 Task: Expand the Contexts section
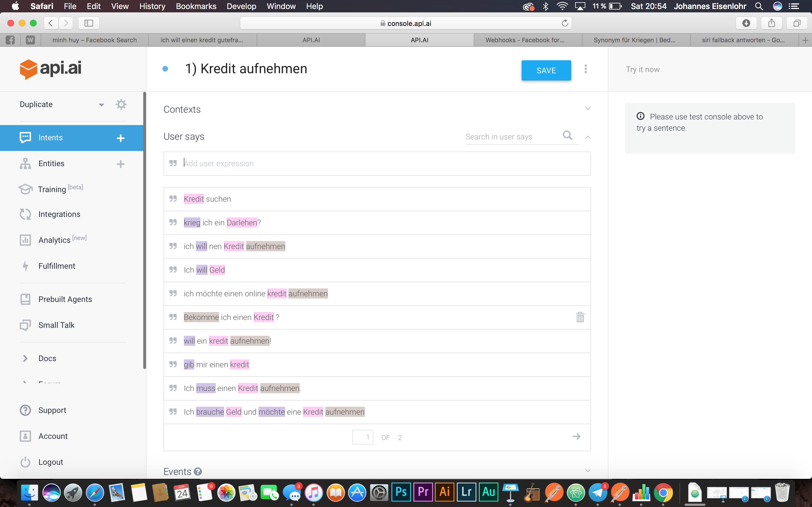point(587,109)
